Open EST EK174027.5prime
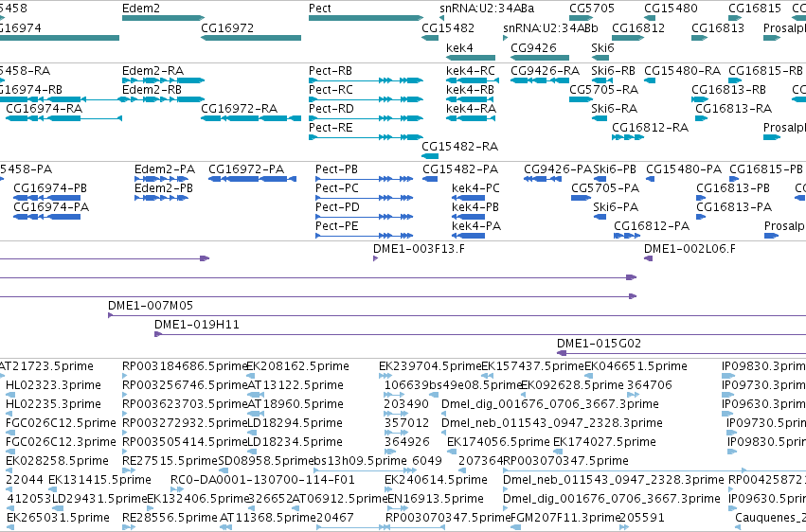The image size is (806, 532). coord(604,442)
